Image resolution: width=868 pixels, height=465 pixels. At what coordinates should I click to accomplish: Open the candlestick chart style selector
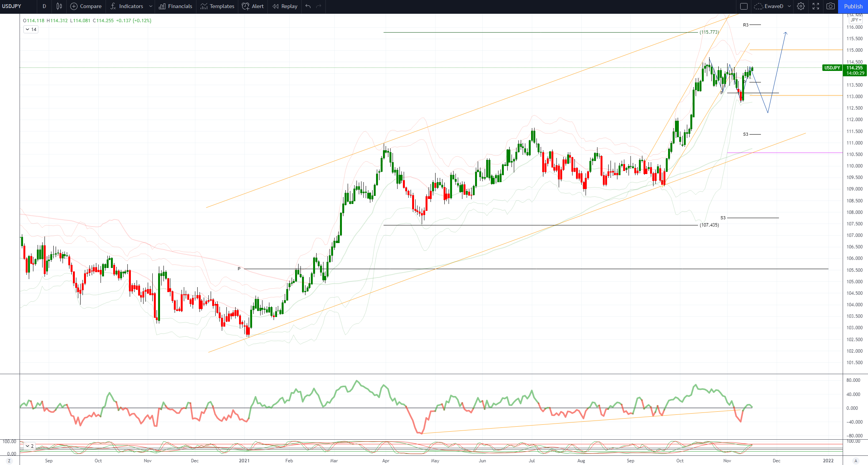pyautogui.click(x=59, y=6)
